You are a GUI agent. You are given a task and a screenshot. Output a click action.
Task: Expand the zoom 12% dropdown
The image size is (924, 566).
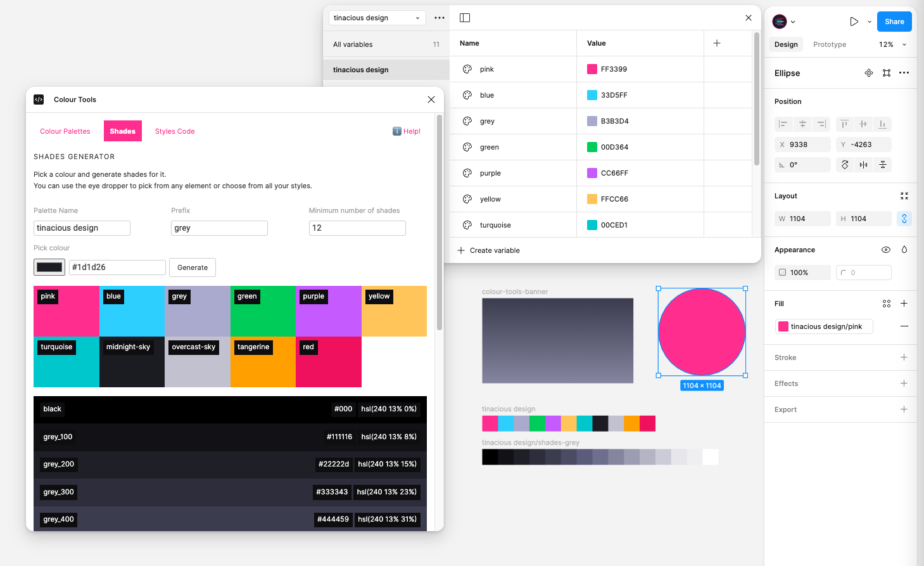coord(904,44)
